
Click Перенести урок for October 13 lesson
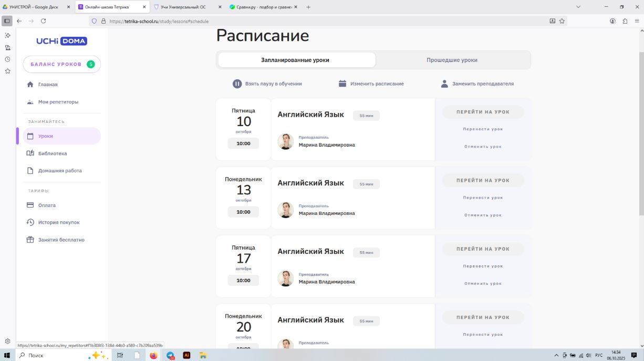(x=483, y=198)
